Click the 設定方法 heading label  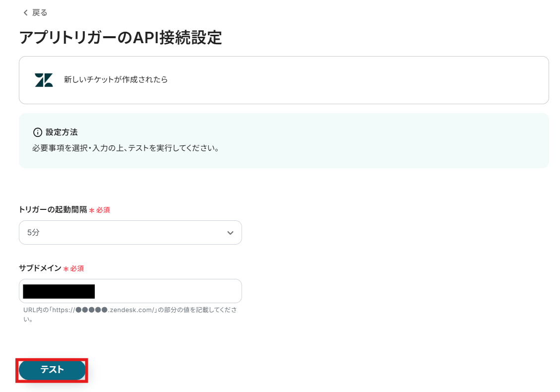point(62,132)
